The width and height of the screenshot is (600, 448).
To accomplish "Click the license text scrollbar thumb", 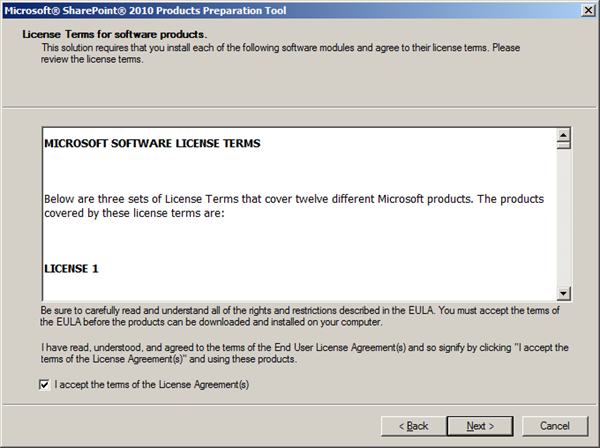I will [x=563, y=146].
